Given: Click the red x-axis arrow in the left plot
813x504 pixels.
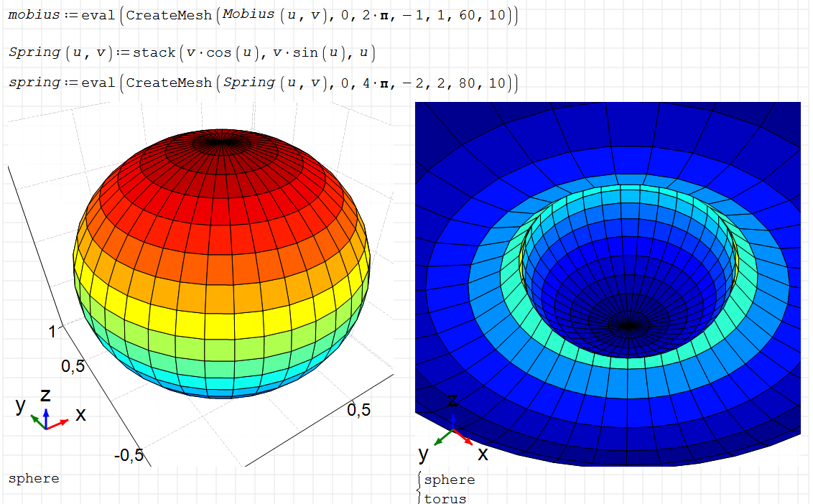Looking at the screenshot, I should click(59, 424).
